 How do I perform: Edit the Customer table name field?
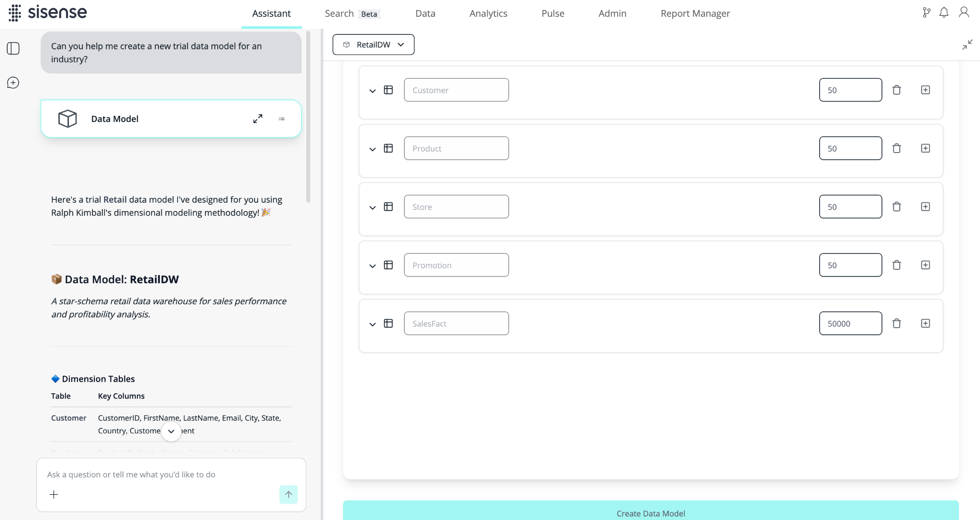457,90
